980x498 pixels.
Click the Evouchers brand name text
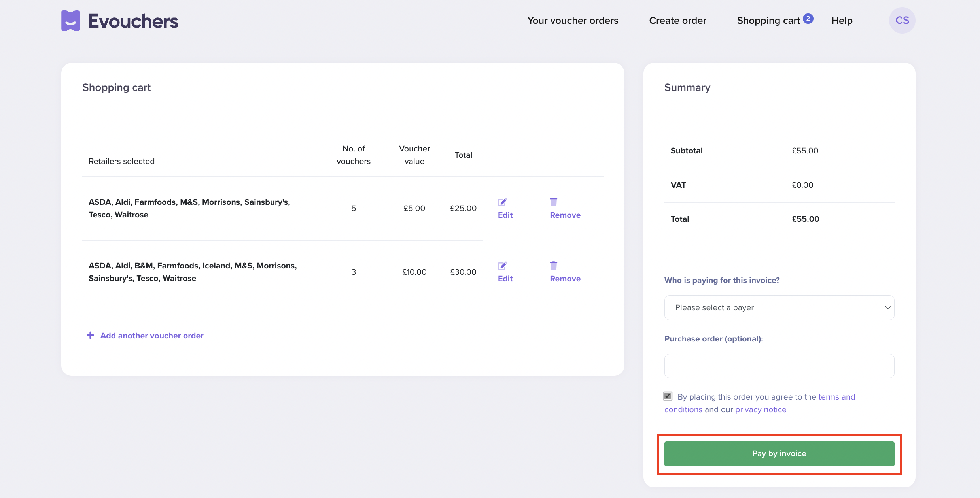pyautogui.click(x=133, y=21)
